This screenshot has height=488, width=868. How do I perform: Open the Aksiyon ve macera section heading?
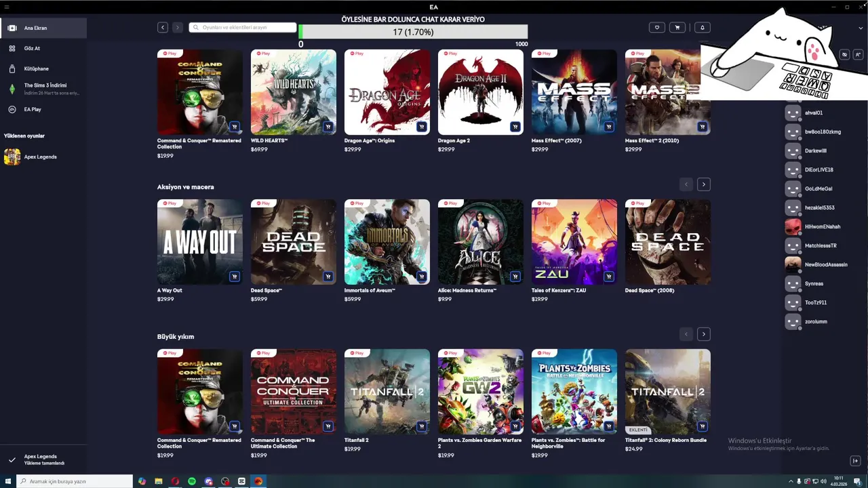[x=185, y=187]
